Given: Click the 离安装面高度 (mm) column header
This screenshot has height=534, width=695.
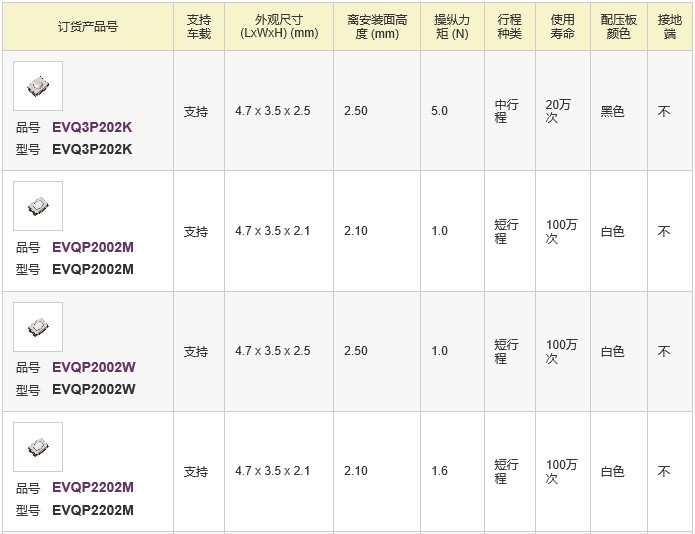Looking at the screenshot, I should (x=377, y=27).
